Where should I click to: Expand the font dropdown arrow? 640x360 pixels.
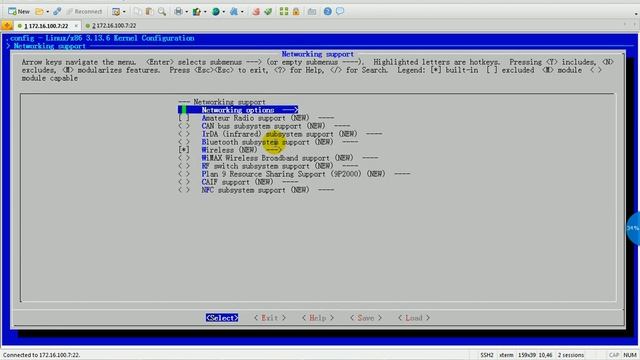242,12
